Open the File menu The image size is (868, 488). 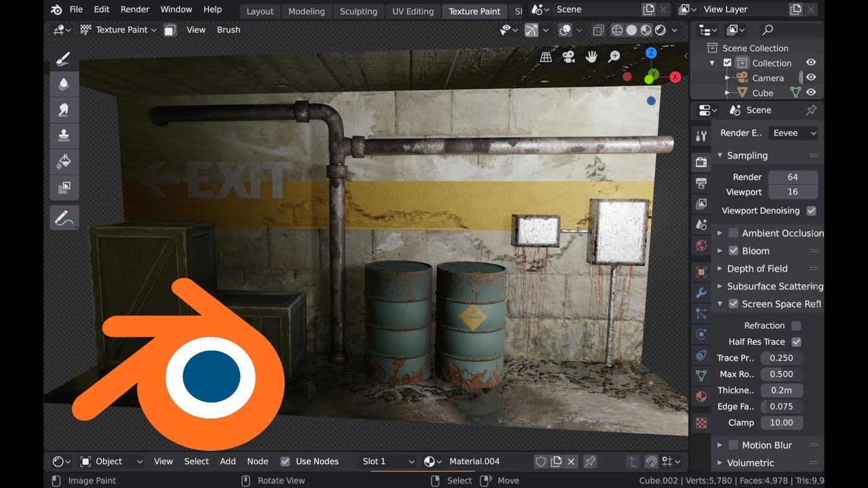[x=76, y=9]
